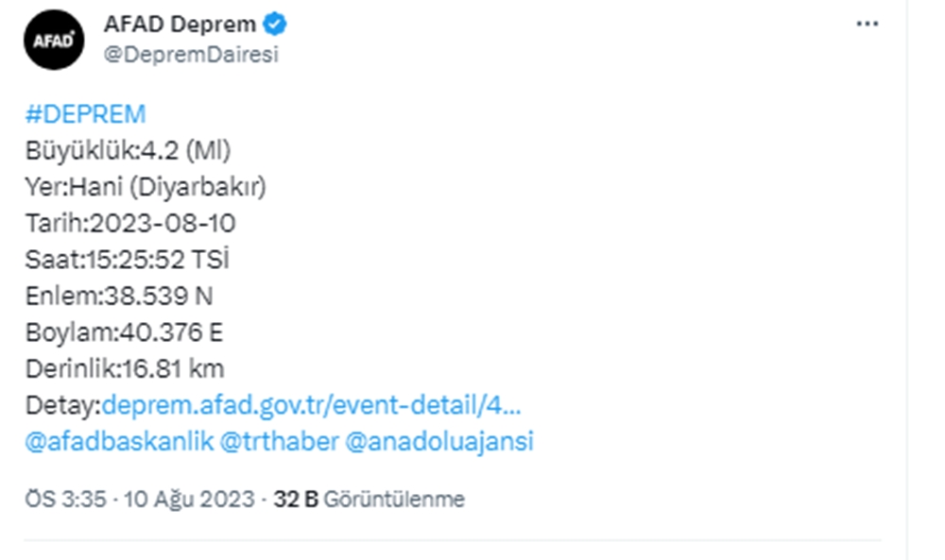Click the ÖS 3:35 timestamp
Screen dimensions: 945x560
(x=140, y=500)
